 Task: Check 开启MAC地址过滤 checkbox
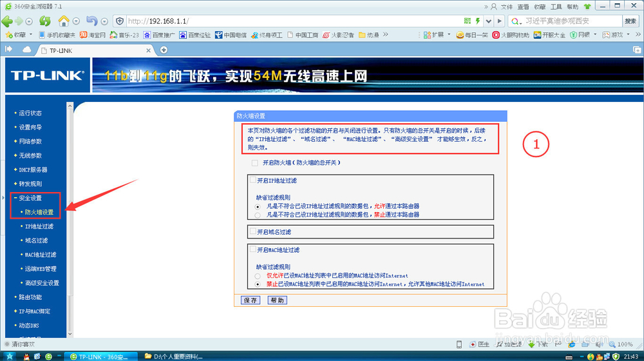tap(253, 249)
